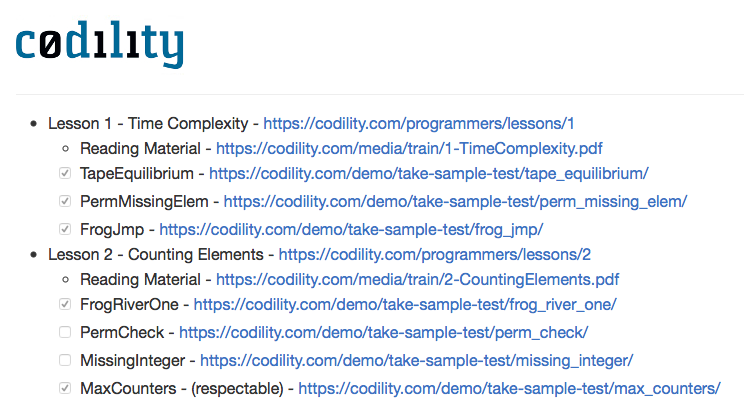
Task: Toggle the TapeEquilibrium checkbox
Action: click(x=65, y=173)
